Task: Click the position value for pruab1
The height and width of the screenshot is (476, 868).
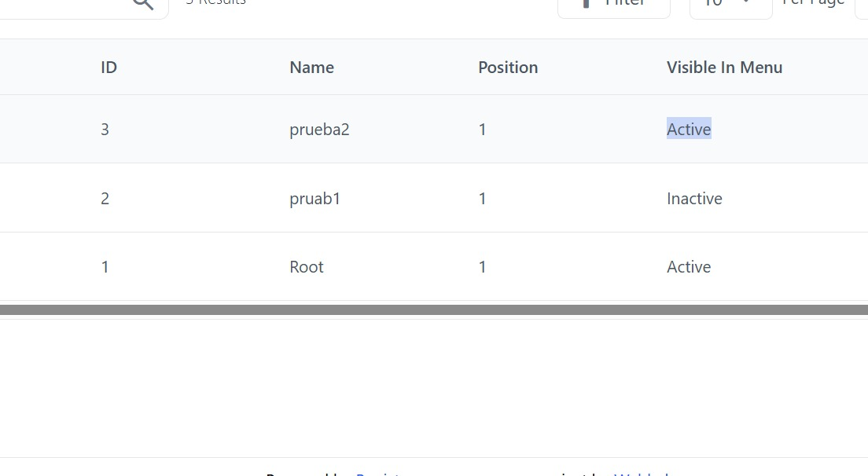Action: coord(483,199)
